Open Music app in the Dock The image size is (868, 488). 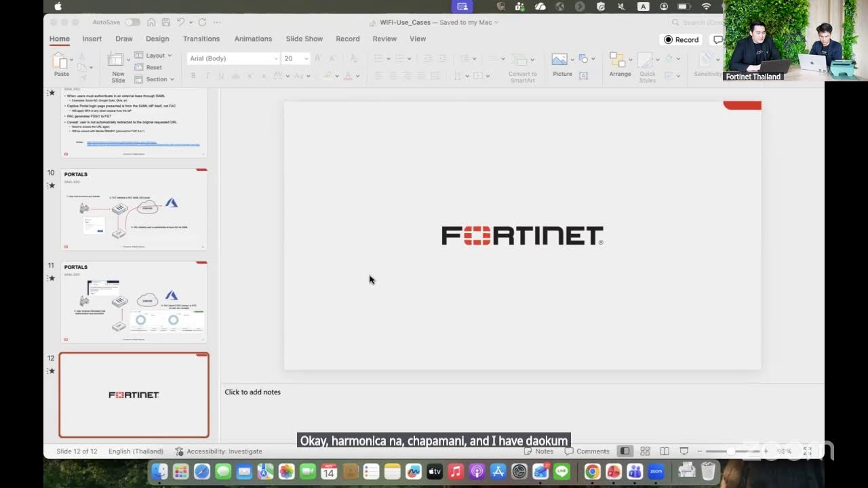456,471
